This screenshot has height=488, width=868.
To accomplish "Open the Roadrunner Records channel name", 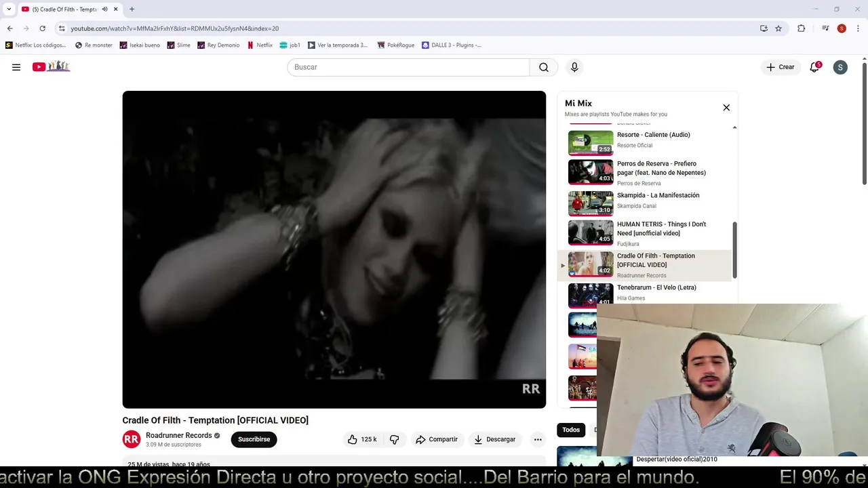I will pyautogui.click(x=179, y=435).
